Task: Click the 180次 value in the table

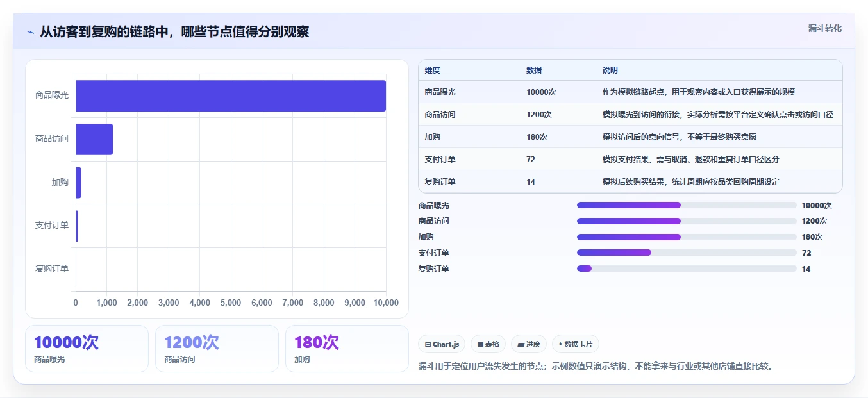Action: coord(537,137)
